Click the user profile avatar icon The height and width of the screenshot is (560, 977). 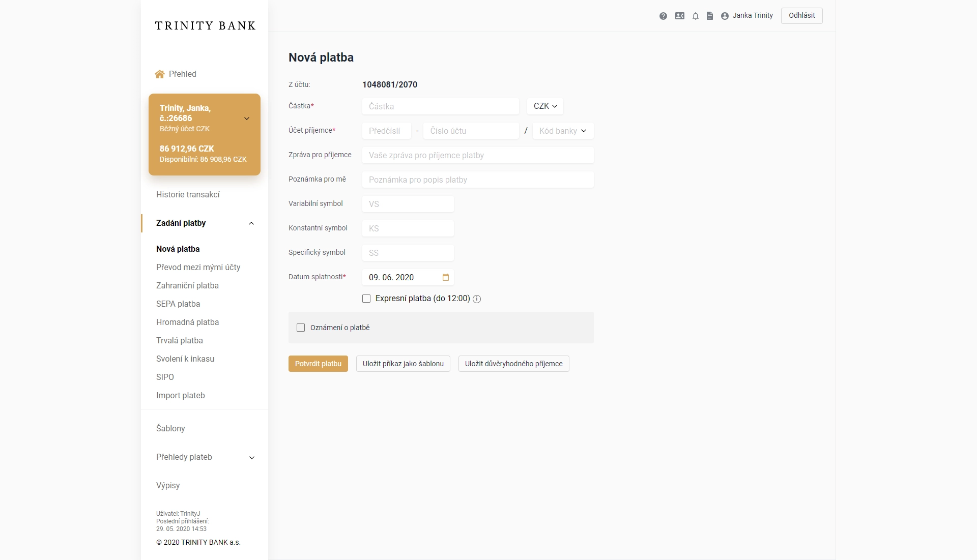[725, 16]
